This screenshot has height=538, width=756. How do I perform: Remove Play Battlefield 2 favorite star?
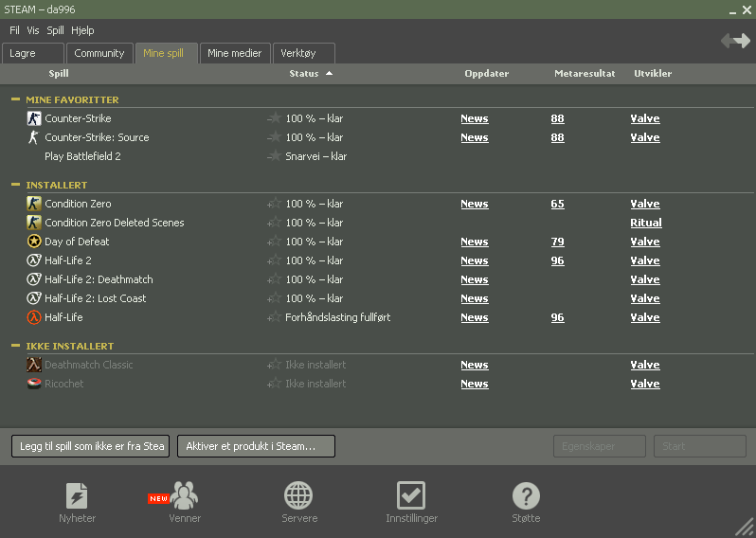click(x=274, y=156)
